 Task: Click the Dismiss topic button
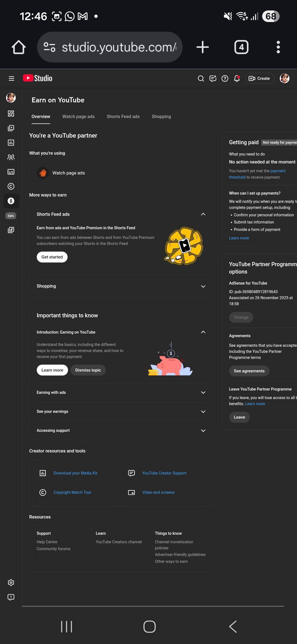(88, 370)
